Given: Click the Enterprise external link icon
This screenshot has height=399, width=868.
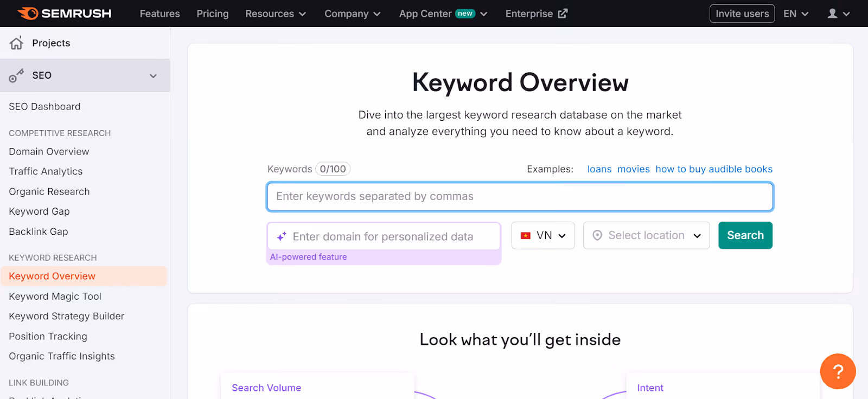Looking at the screenshot, I should click(563, 14).
